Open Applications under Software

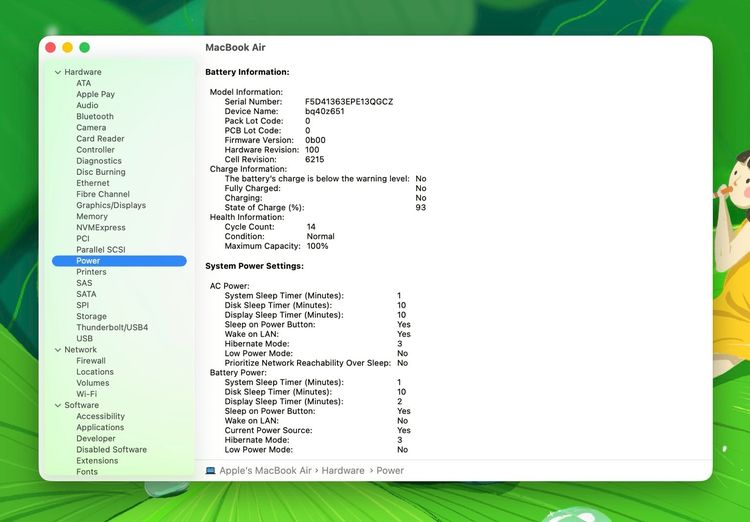coord(100,427)
